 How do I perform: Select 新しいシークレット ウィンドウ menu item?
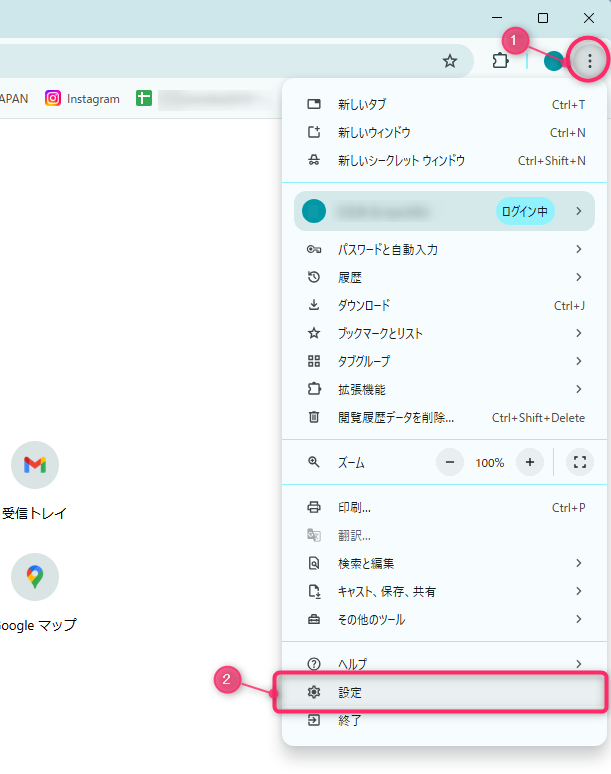tap(401, 160)
